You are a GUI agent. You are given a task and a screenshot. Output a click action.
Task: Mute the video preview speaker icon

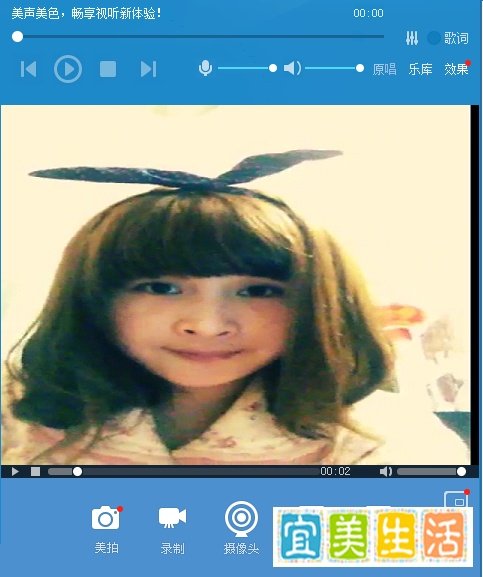(386, 471)
